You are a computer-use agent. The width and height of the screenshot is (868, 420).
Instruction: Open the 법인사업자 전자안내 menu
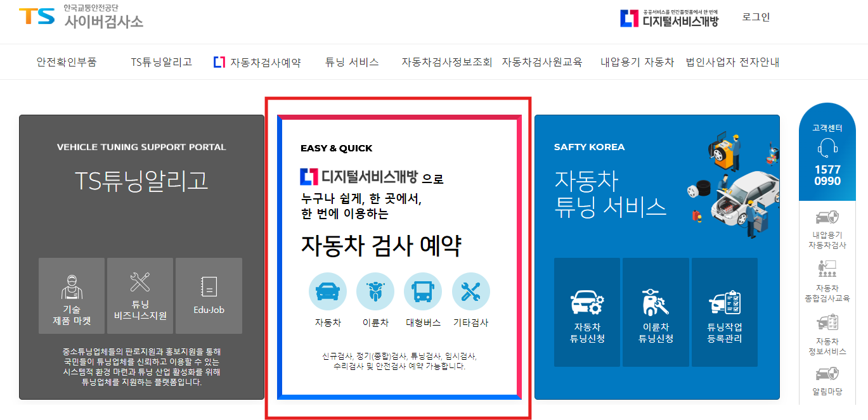732,62
